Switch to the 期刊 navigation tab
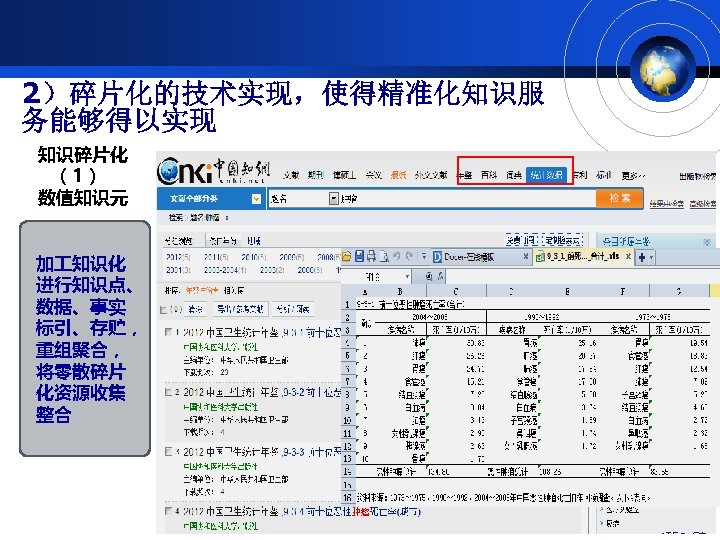Screen dimensions: 720x540 pyautogui.click(x=315, y=175)
